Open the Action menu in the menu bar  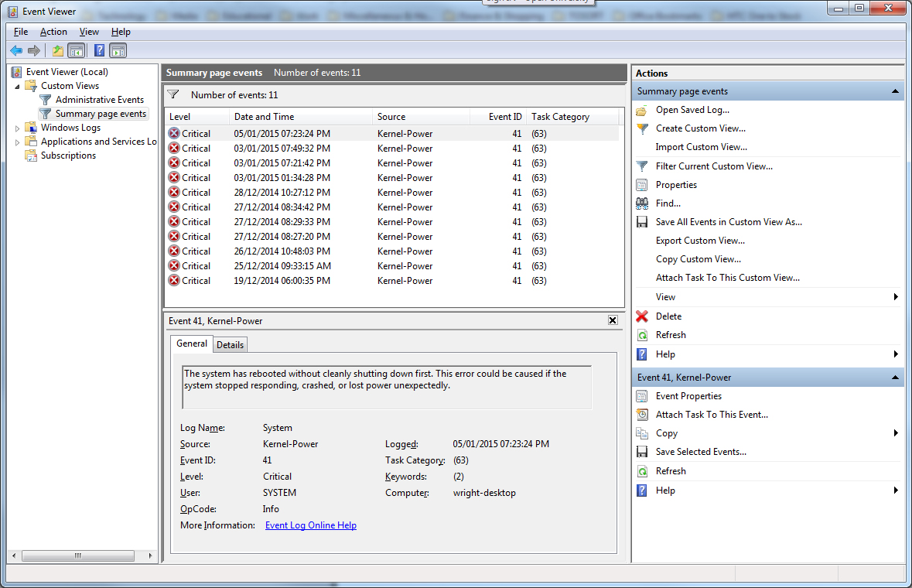click(53, 32)
